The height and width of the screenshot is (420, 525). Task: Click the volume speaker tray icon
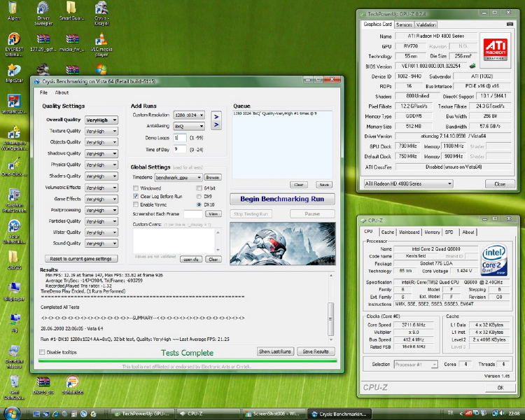click(502, 413)
